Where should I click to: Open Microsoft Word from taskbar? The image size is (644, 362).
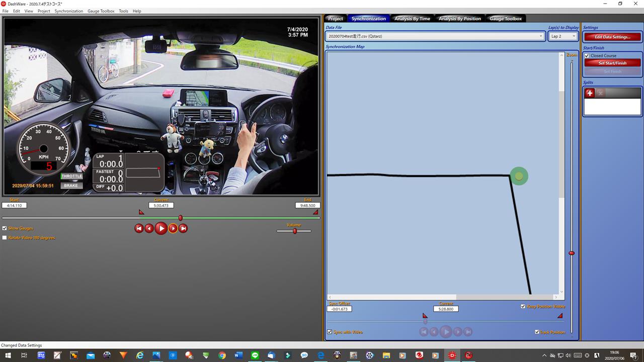[238, 355]
